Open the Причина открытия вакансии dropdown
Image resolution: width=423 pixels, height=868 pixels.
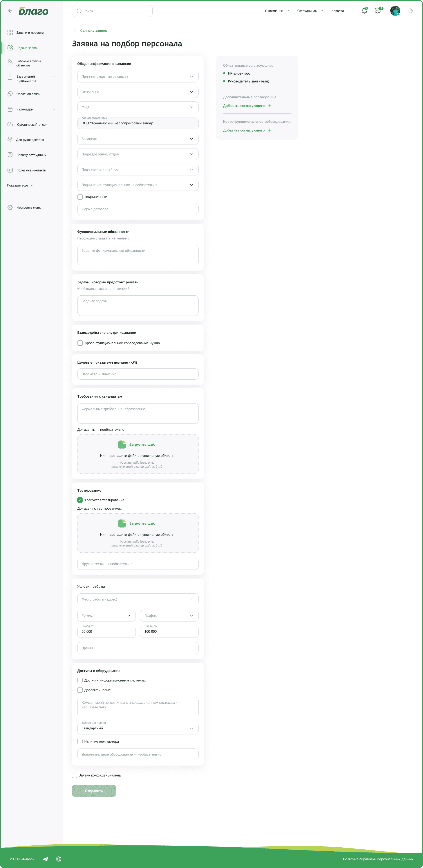click(x=138, y=77)
